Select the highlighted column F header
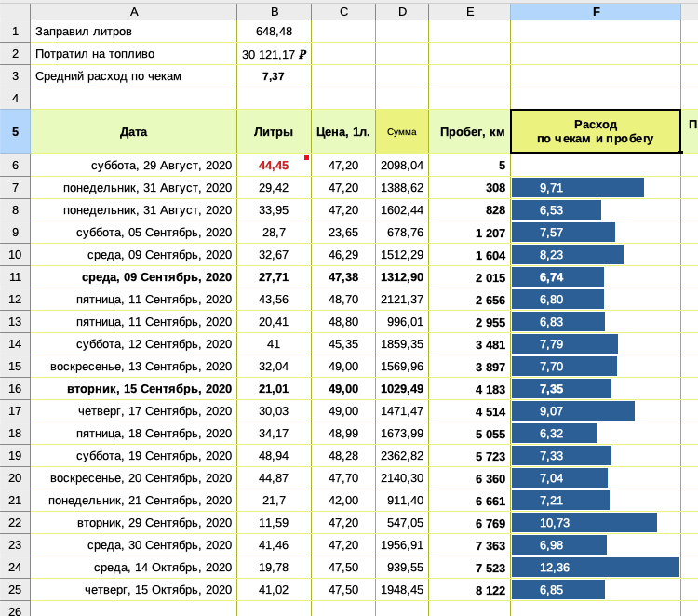 (x=596, y=11)
